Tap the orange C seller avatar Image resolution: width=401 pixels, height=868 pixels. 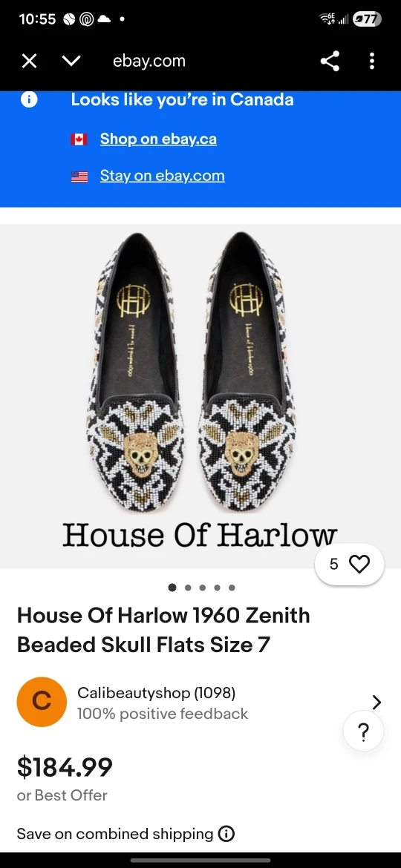[x=42, y=702]
